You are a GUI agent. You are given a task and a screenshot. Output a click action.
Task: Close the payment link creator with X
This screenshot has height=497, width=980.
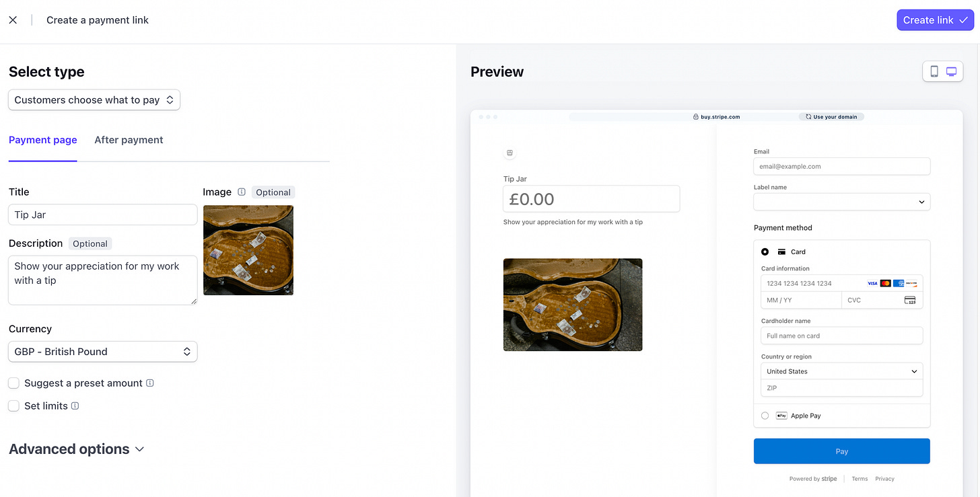pos(13,20)
